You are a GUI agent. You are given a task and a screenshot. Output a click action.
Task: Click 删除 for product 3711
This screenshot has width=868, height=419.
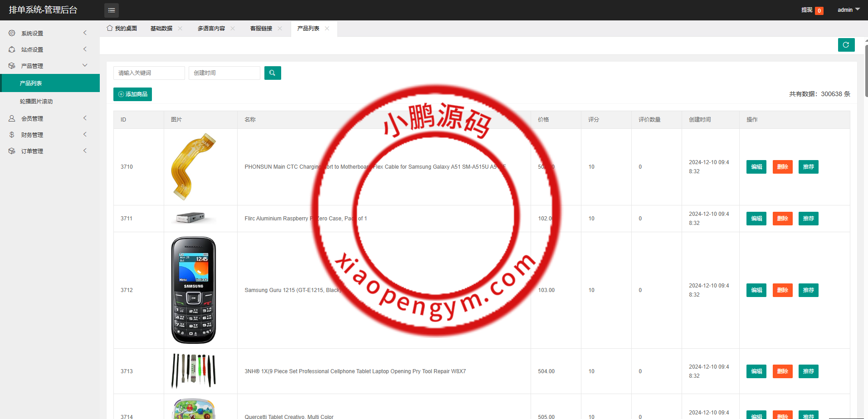[x=782, y=219]
